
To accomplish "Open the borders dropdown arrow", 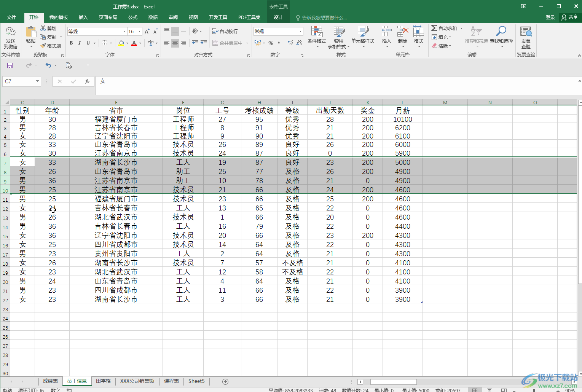I will (111, 43).
